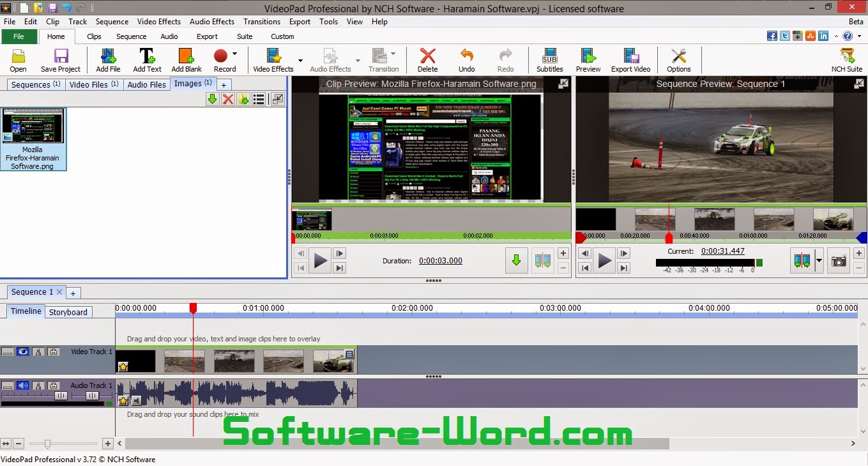Add a media file with Add File
Screen dimensions: 868x466
tap(108, 61)
